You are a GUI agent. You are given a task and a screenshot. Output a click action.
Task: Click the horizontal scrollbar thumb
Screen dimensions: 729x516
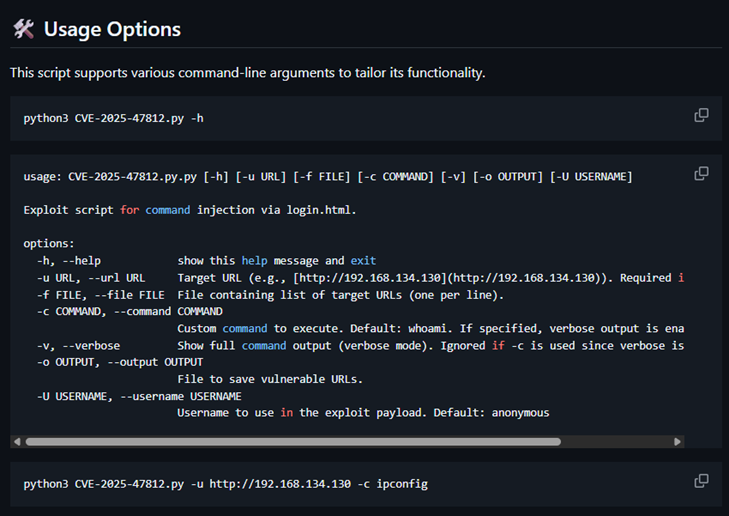tap(292, 441)
